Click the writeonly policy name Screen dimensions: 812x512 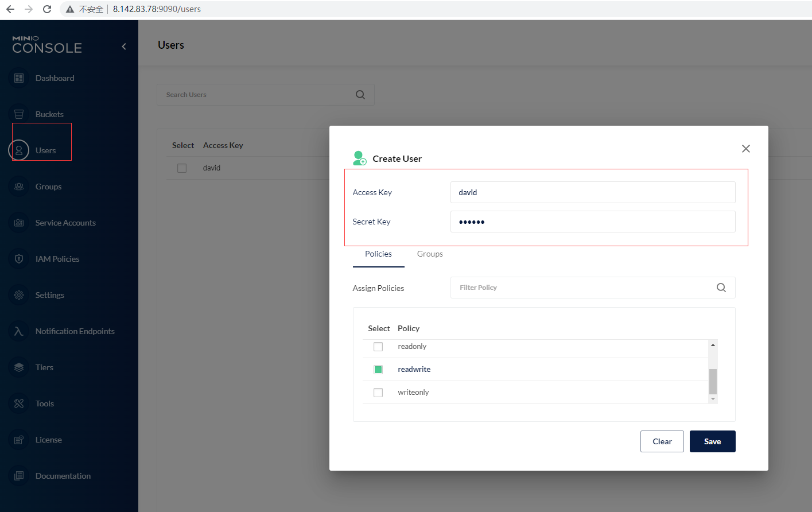pyautogui.click(x=413, y=393)
